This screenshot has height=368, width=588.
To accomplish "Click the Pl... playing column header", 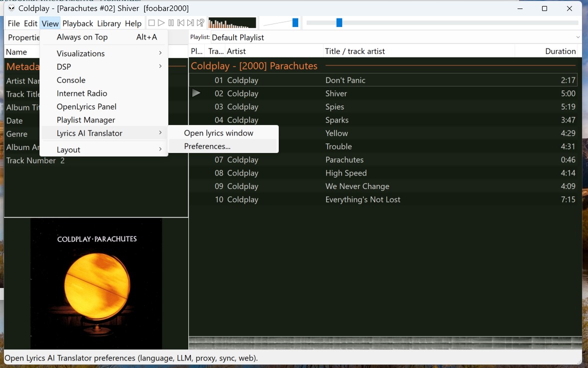I will point(197,51).
